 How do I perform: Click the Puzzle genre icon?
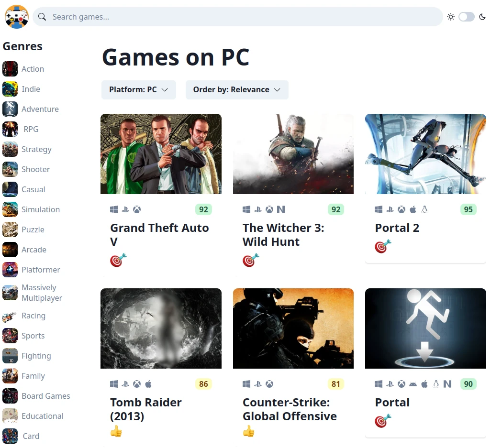tap(10, 229)
